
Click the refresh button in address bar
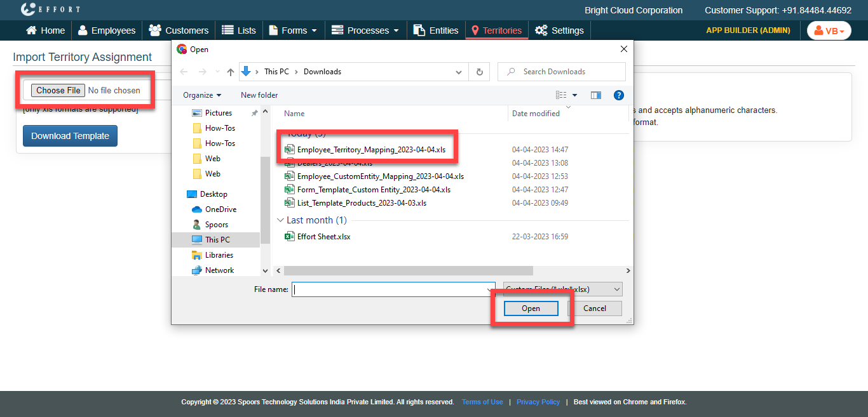point(479,72)
